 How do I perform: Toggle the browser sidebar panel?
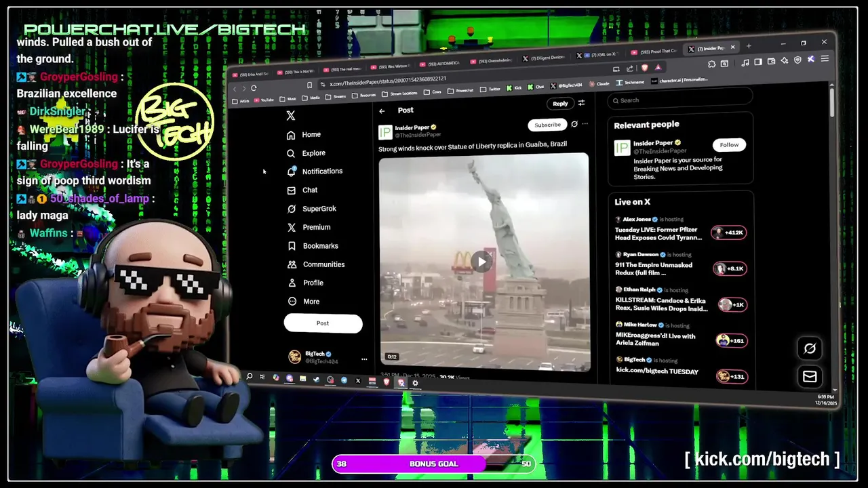click(x=758, y=62)
